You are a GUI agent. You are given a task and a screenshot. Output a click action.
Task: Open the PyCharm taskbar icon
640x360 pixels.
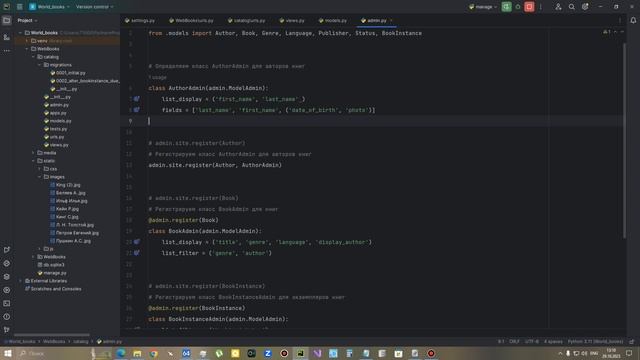(300, 353)
